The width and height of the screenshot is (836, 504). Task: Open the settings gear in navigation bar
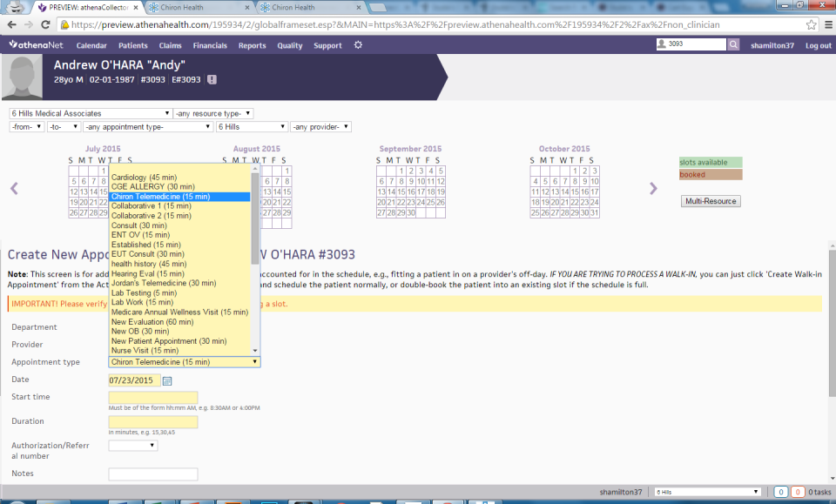point(358,45)
